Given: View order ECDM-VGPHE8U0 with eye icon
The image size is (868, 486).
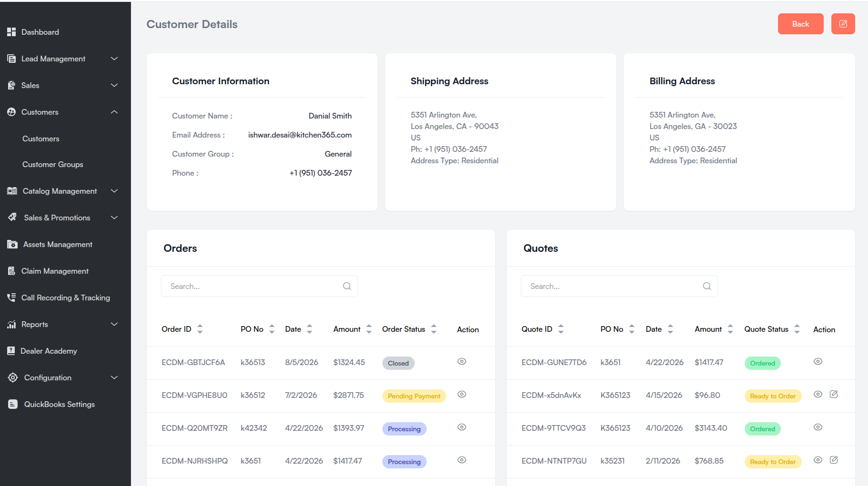Looking at the screenshot, I should (462, 394).
